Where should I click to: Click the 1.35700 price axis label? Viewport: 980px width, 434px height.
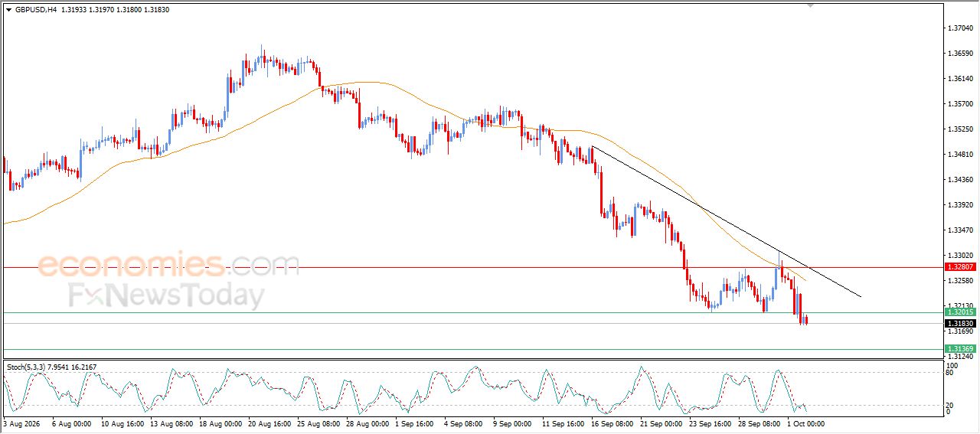[960, 104]
